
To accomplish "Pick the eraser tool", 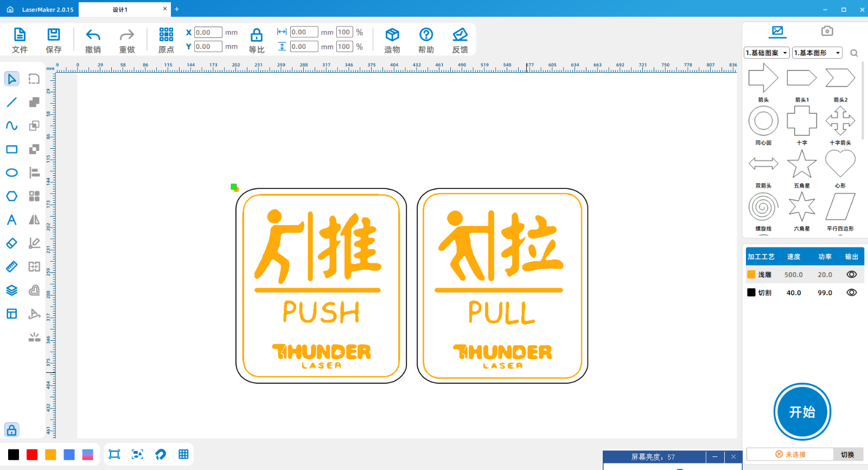I will pos(11,243).
